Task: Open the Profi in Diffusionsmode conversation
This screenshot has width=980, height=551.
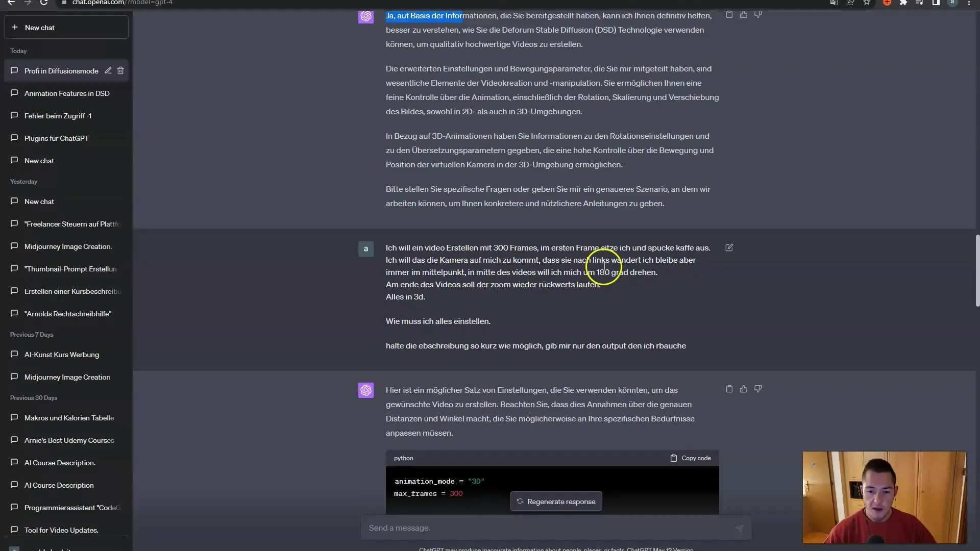Action: (61, 71)
